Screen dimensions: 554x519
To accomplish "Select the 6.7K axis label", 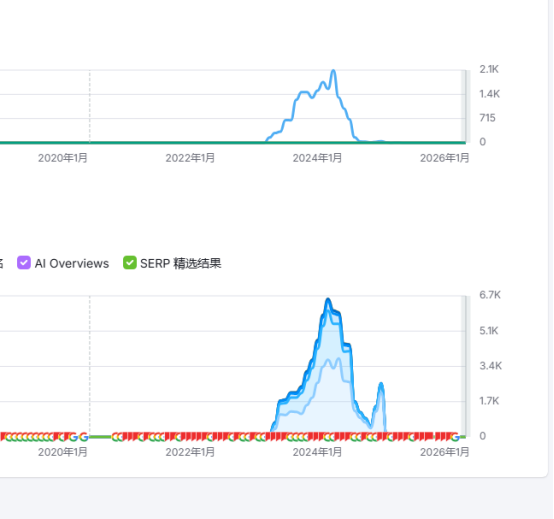I will click(x=490, y=295).
